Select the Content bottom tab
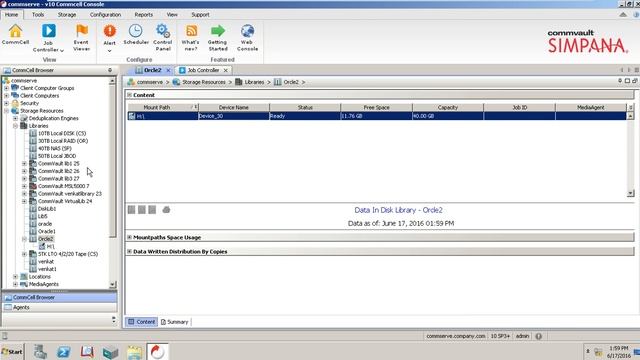Screen dimensions: 640x360 click(142, 322)
